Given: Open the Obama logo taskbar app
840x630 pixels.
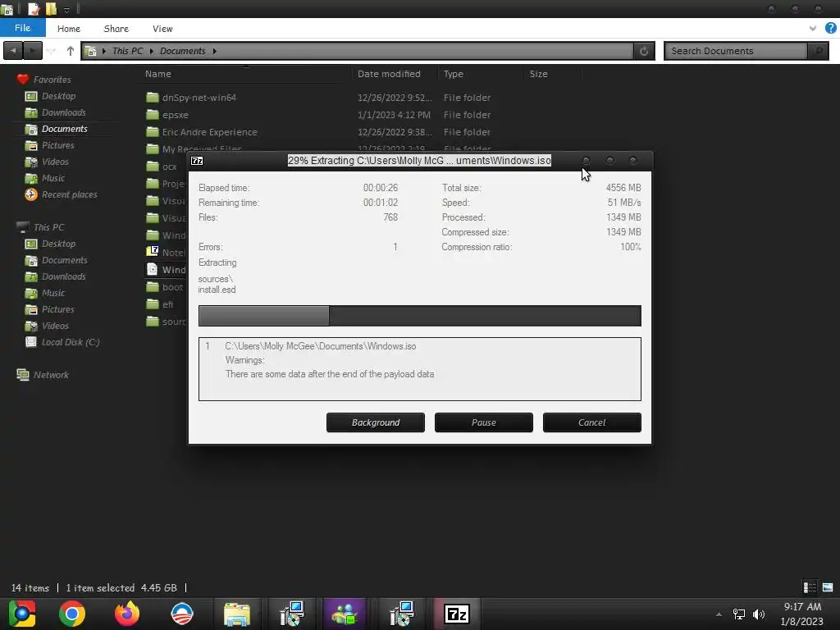Looking at the screenshot, I should (181, 614).
